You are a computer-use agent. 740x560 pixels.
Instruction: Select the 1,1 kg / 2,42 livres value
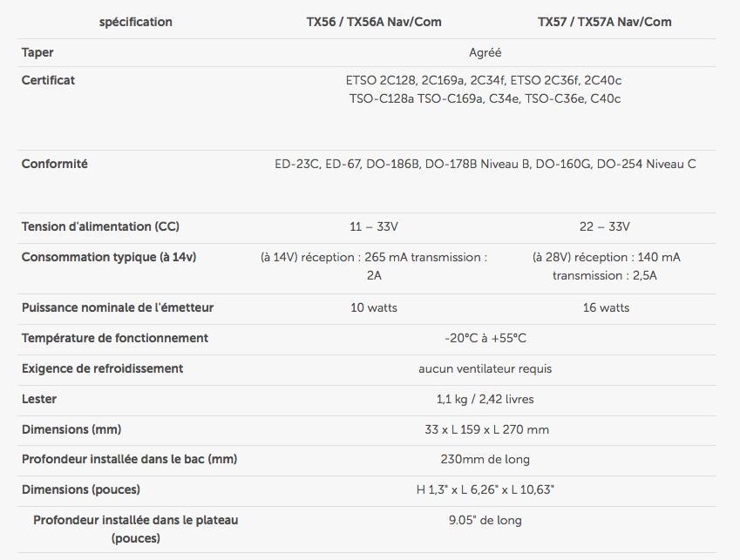point(485,399)
